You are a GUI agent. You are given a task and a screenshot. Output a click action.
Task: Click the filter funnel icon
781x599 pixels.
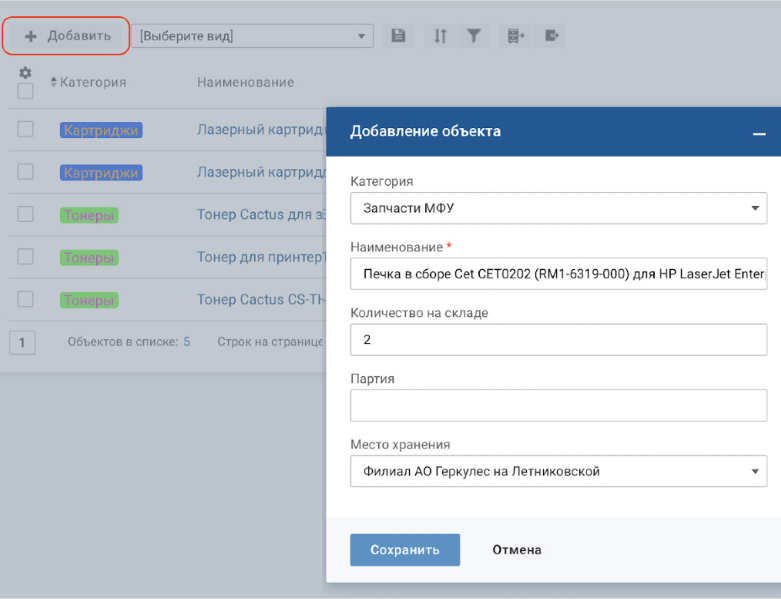pyautogui.click(x=472, y=36)
